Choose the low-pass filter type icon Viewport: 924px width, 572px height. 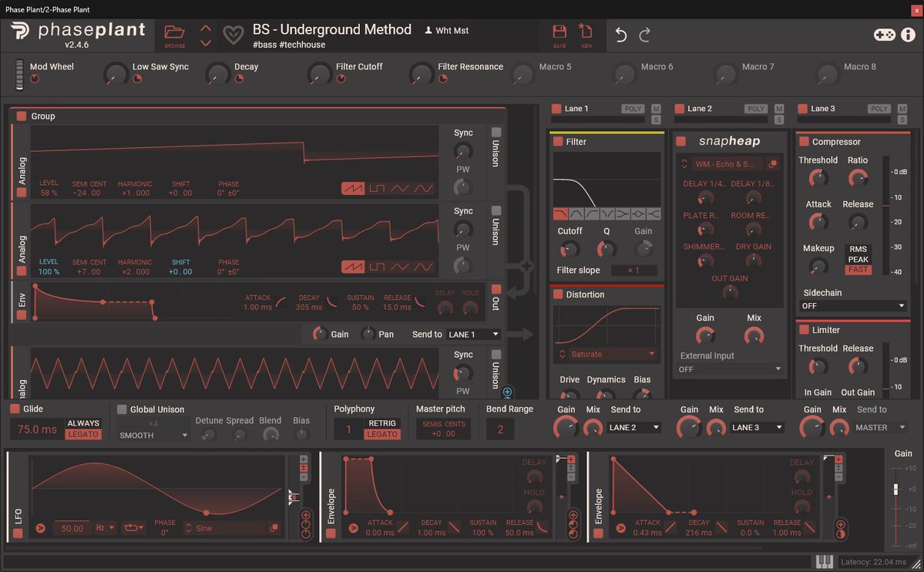[x=560, y=214]
